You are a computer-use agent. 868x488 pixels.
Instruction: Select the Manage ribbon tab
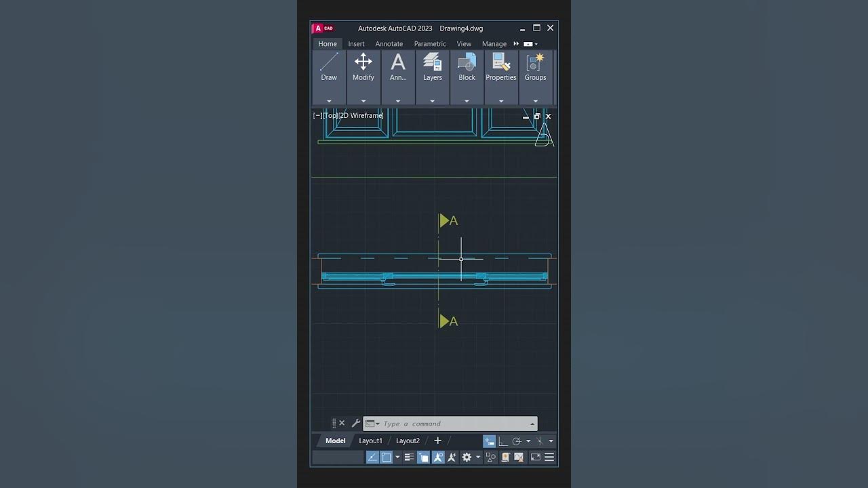tap(494, 43)
